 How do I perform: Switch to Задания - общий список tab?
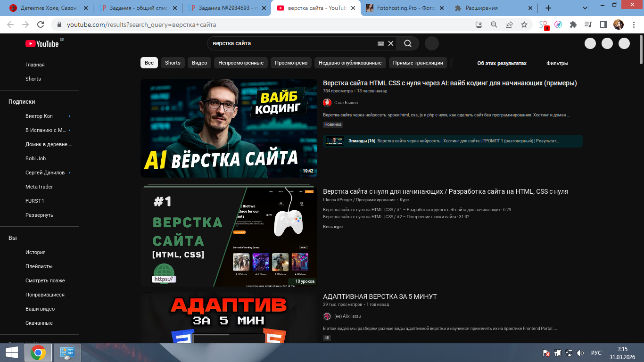coord(137,8)
